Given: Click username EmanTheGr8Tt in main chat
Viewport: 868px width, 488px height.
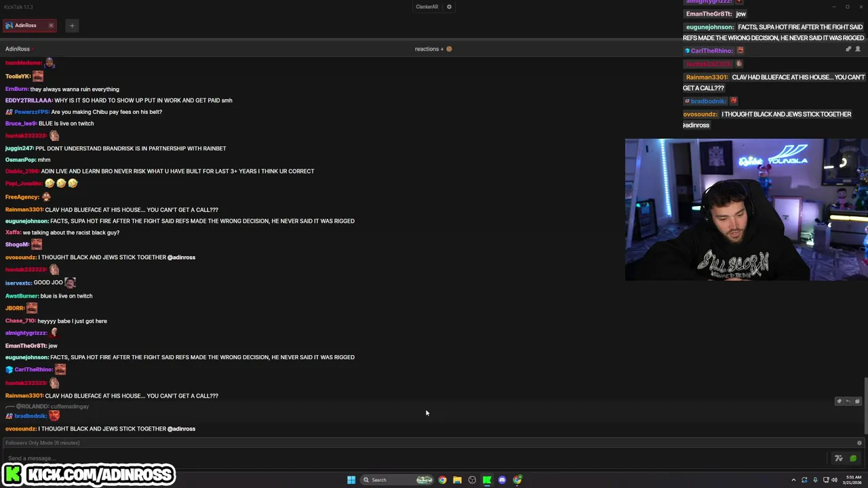Looking at the screenshot, I should 26,346.
